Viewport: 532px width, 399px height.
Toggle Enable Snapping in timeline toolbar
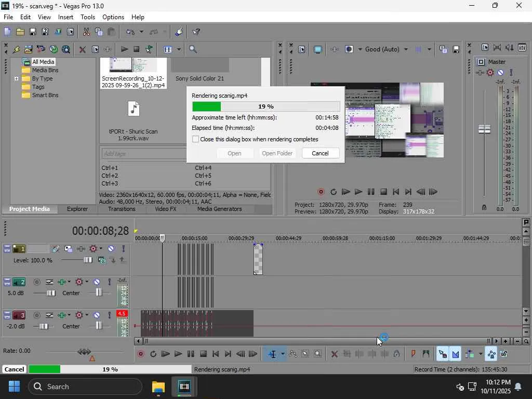[443, 354]
